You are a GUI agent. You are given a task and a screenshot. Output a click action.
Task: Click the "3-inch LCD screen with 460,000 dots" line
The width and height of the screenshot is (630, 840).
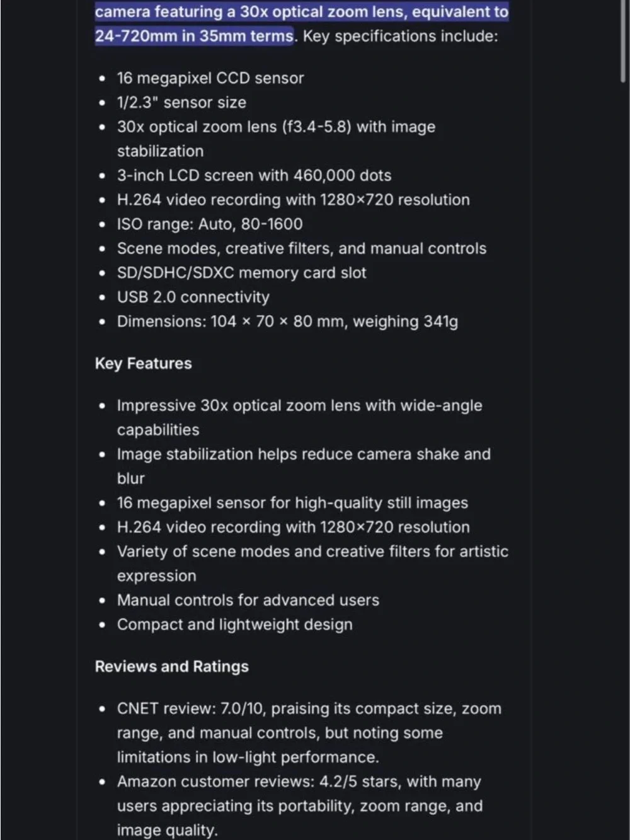254,176
